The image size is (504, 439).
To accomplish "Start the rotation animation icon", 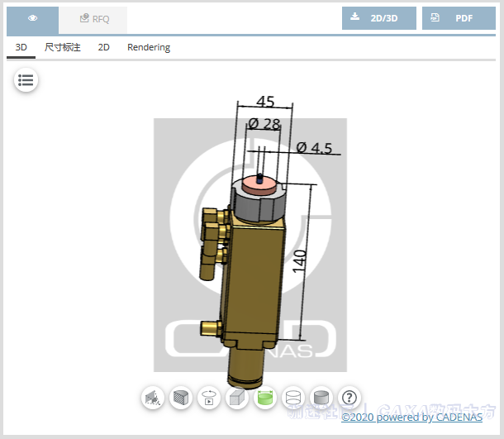I will tap(209, 398).
